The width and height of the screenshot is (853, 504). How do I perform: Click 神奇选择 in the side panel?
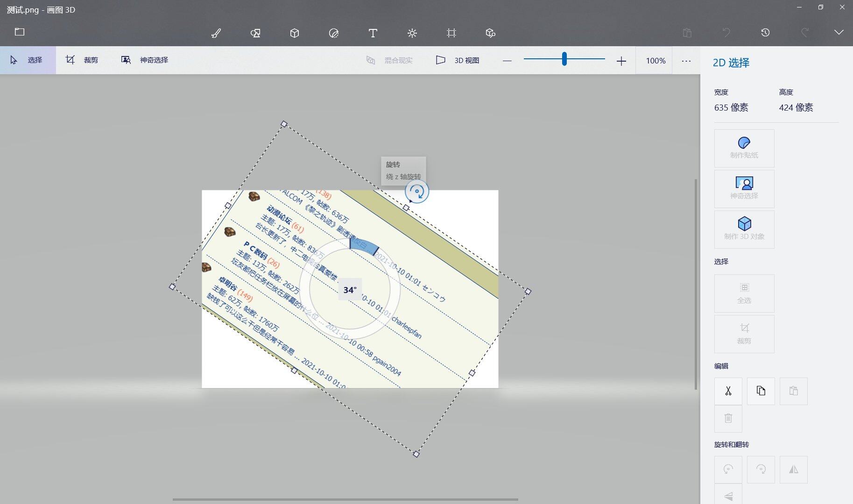coord(744,189)
